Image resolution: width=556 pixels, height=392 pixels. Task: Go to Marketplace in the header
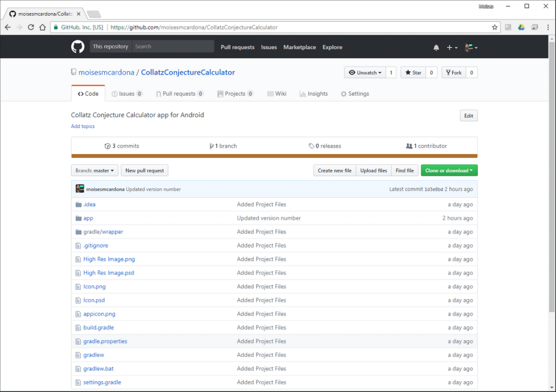pyautogui.click(x=300, y=47)
